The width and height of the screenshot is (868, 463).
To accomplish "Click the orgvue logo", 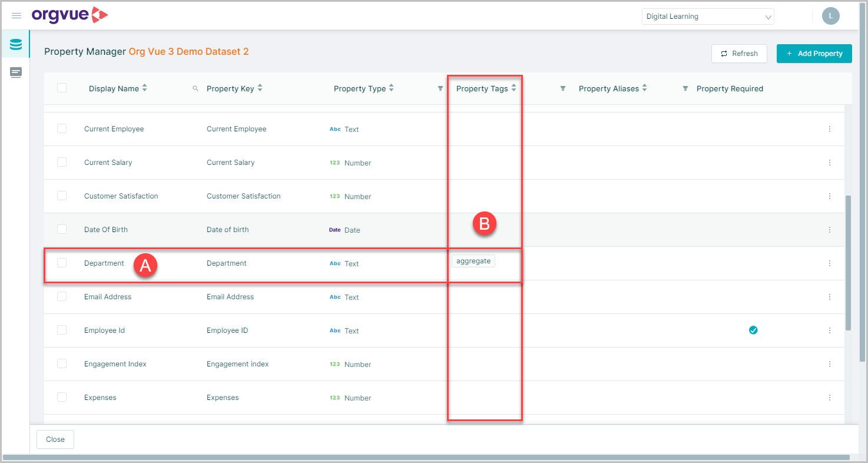I will 69,15.
